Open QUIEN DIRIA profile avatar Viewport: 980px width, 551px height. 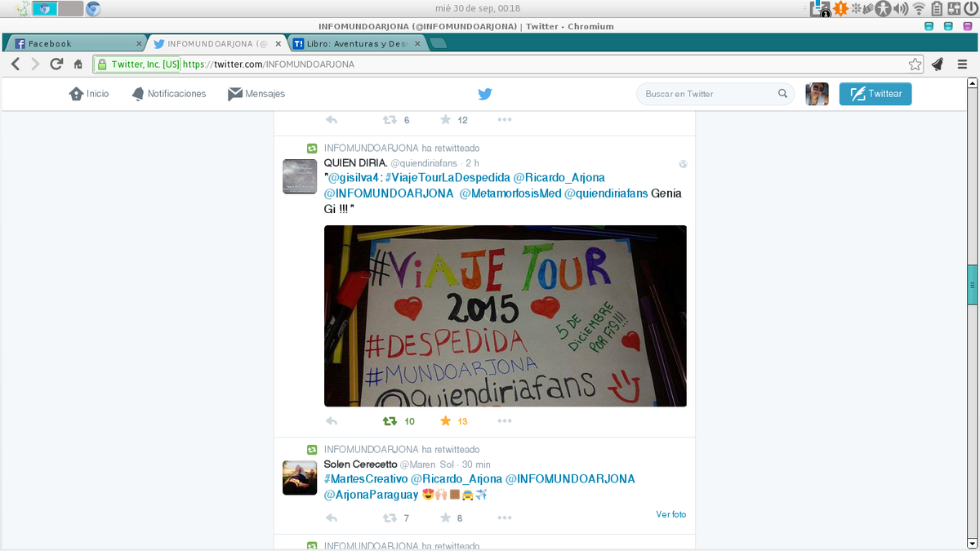300,176
